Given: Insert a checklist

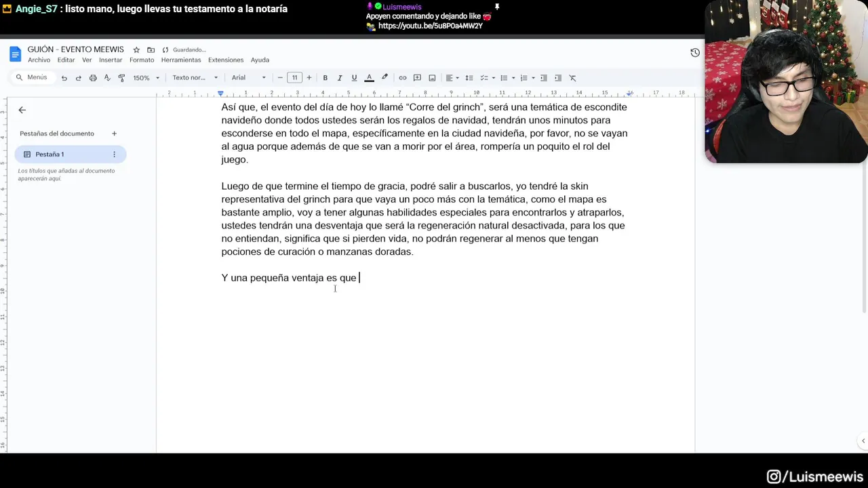Looking at the screenshot, I should click(484, 78).
